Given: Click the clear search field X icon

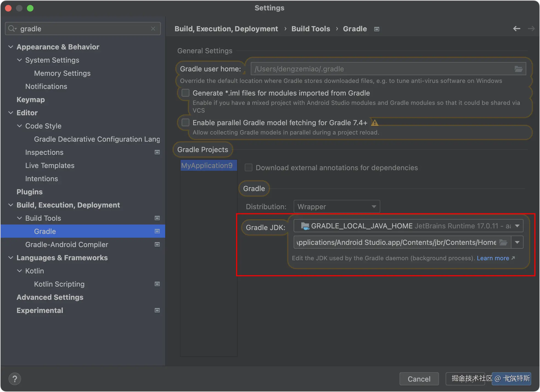Looking at the screenshot, I should click(x=153, y=29).
